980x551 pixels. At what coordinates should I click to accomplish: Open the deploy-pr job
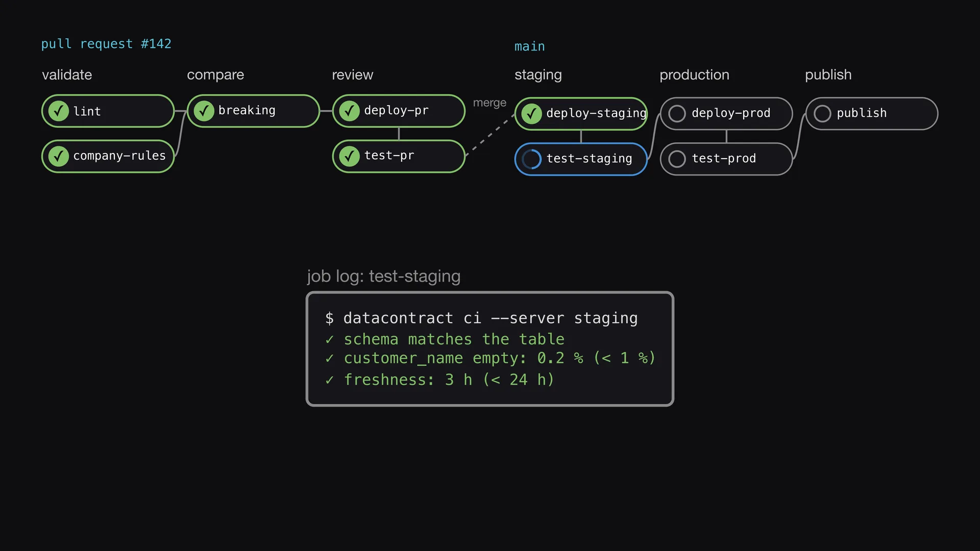click(x=399, y=111)
